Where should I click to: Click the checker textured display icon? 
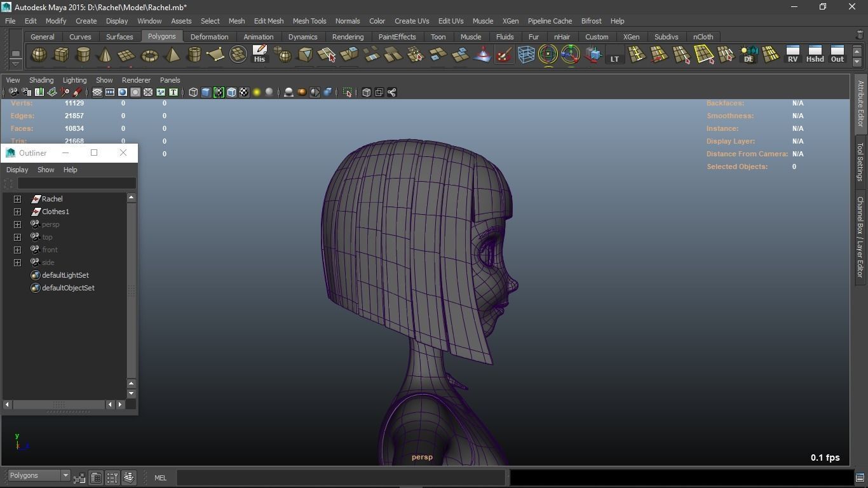click(x=244, y=93)
